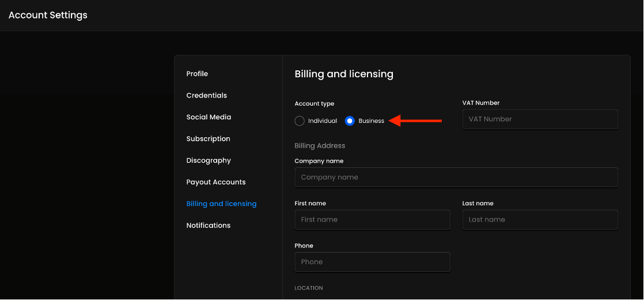Focus the Phone input field
Viewport: 644px width, 300px height.
372,262
